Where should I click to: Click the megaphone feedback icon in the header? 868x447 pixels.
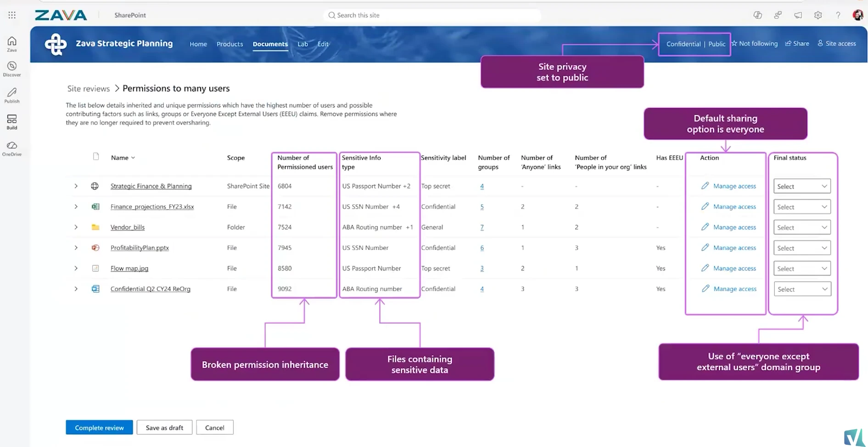click(x=798, y=15)
